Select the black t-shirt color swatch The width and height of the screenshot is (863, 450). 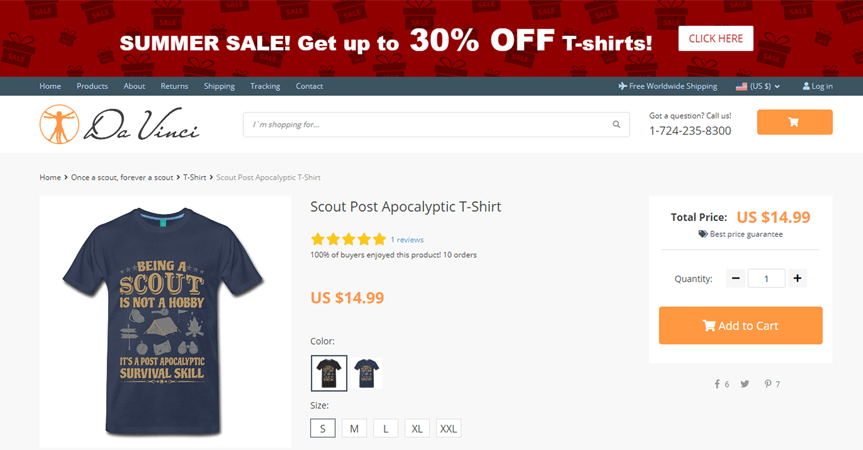[x=329, y=373]
